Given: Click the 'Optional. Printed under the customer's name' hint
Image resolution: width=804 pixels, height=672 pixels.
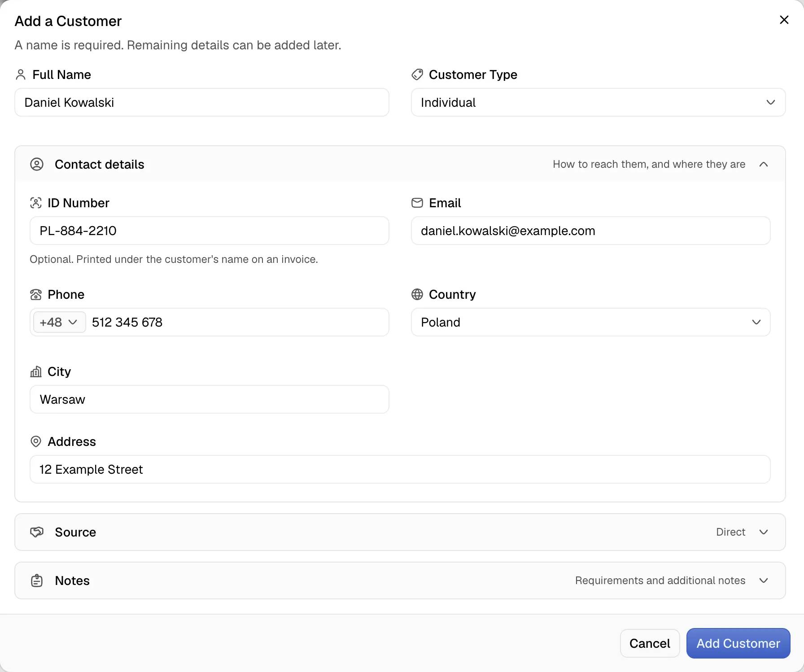Looking at the screenshot, I should click(174, 259).
